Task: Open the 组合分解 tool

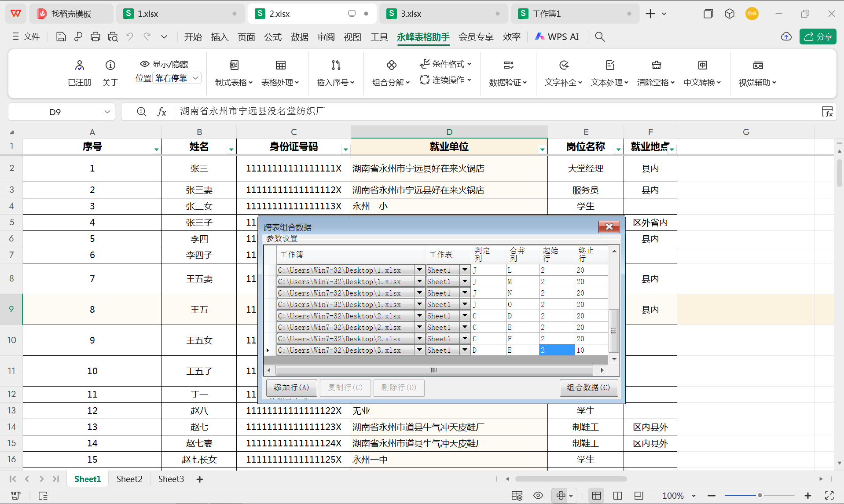Action: point(391,73)
